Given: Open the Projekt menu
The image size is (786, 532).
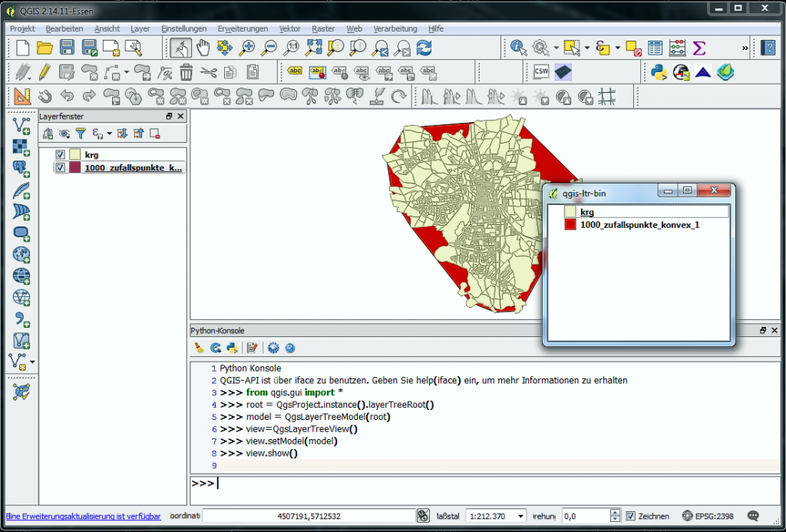Looking at the screenshot, I should tap(22, 28).
